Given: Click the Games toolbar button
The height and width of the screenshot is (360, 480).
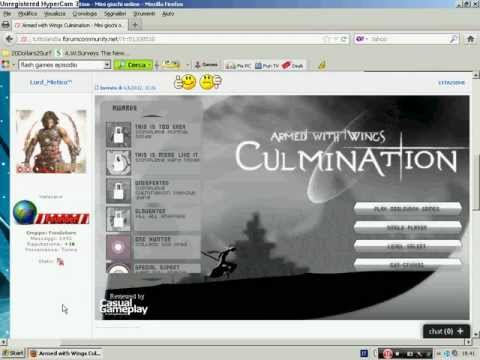Looking at the screenshot, I should click(x=206, y=65).
